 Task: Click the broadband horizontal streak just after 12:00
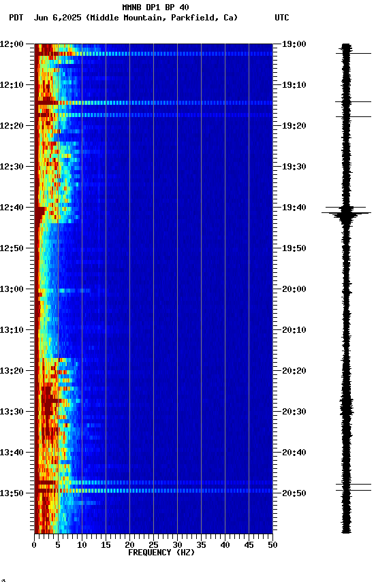tap(153, 54)
